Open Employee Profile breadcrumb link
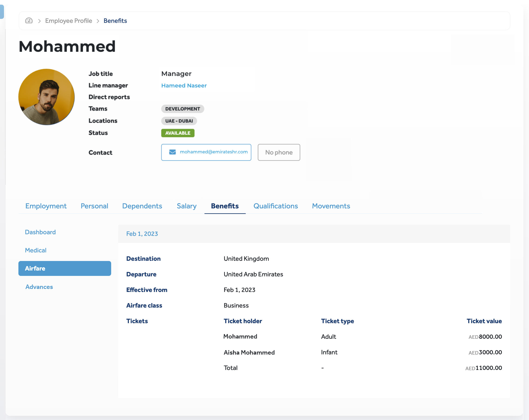The width and height of the screenshot is (529, 420). click(69, 20)
